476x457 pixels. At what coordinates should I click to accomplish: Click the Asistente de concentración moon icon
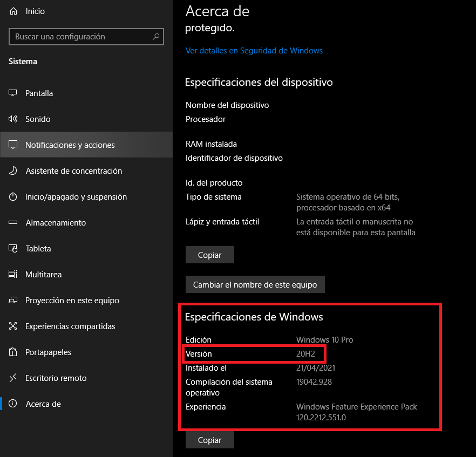point(13,171)
